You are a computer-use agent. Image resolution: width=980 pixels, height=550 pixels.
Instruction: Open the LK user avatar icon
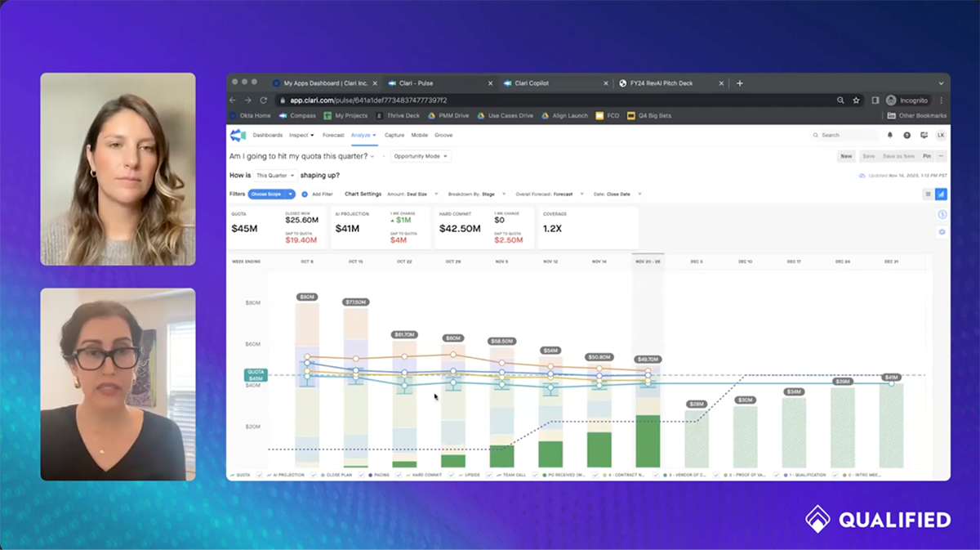(x=941, y=135)
